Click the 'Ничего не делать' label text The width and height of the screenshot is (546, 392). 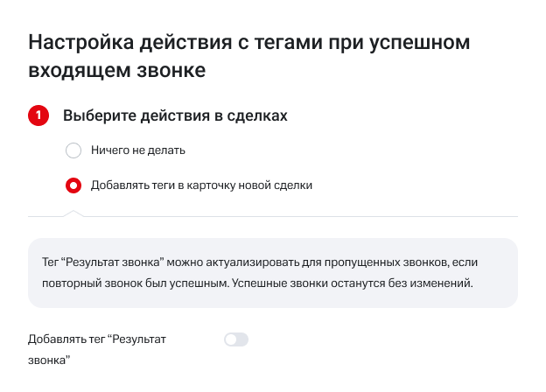tap(138, 150)
